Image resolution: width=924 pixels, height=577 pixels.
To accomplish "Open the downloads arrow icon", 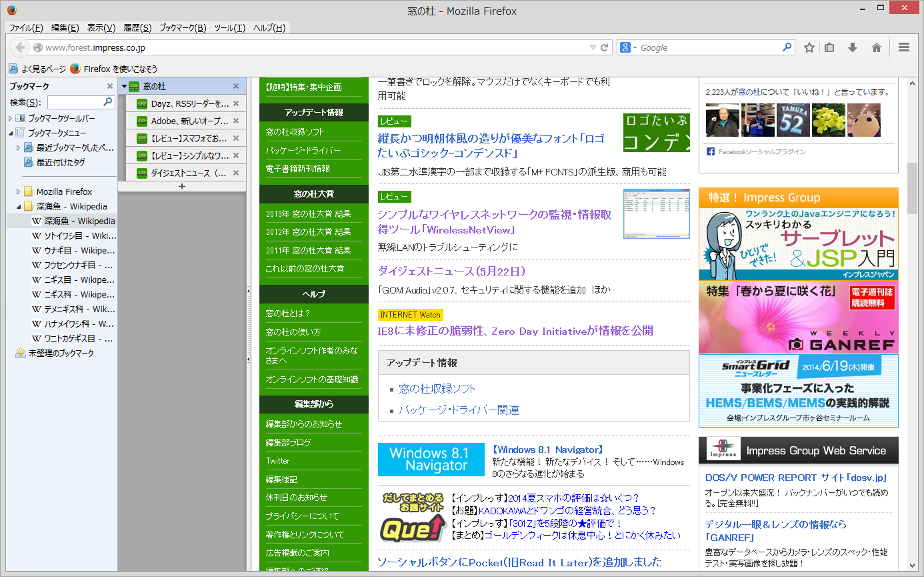I will 852,47.
